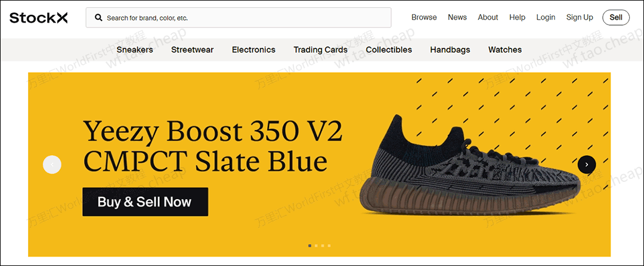Select the fourth carousel indicator dot
This screenshot has height=266, width=644.
pyautogui.click(x=329, y=246)
